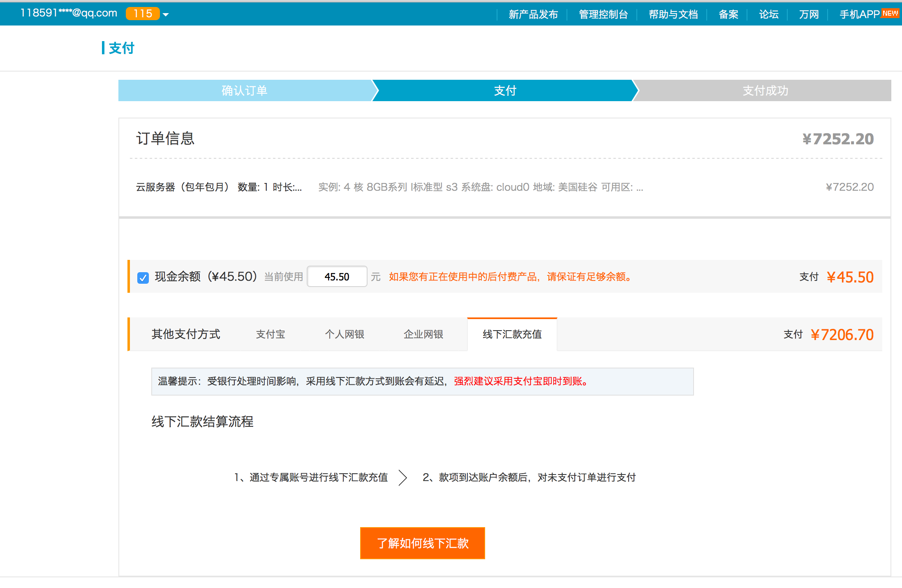Click the 115 notification badge
Image resolution: width=902 pixels, height=588 pixels.
tap(142, 14)
